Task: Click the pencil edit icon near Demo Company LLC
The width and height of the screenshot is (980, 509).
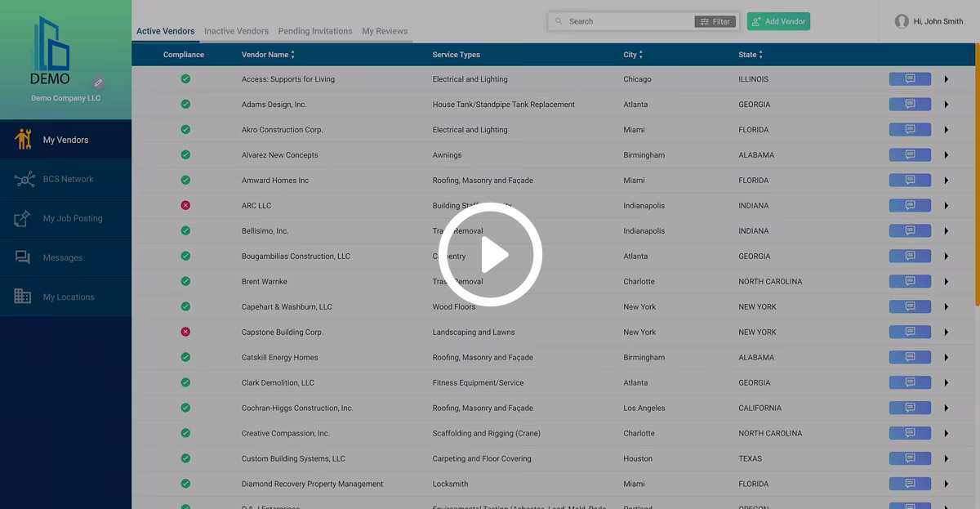Action: coord(98,83)
